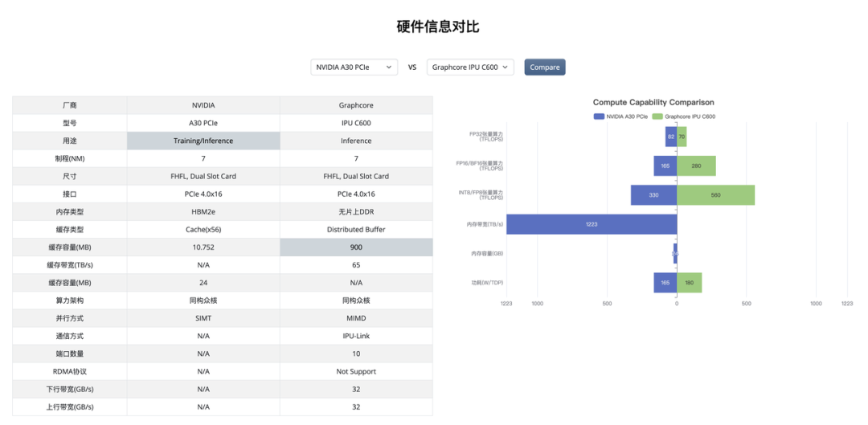Click the Cache(x56) cell

tap(203, 229)
